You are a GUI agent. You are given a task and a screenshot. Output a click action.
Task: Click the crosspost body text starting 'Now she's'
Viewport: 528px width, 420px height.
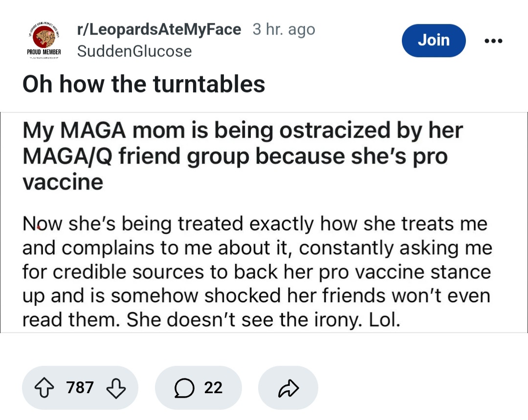point(257,272)
